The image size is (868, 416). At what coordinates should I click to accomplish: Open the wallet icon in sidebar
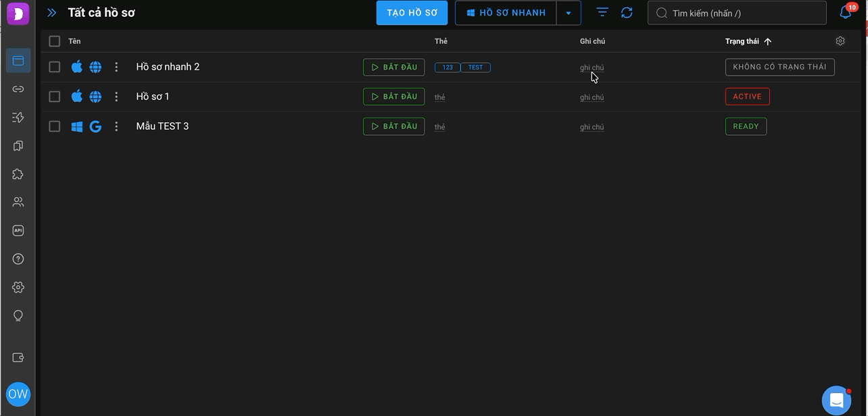[18, 358]
